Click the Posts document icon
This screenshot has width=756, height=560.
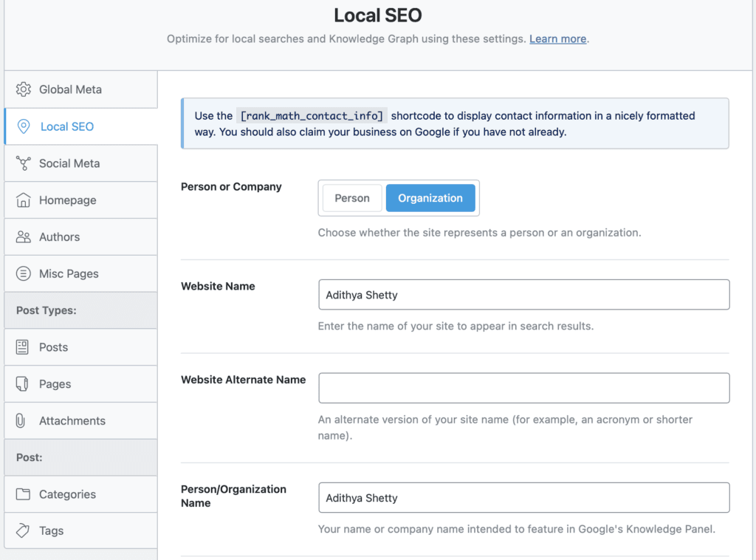pyautogui.click(x=22, y=346)
